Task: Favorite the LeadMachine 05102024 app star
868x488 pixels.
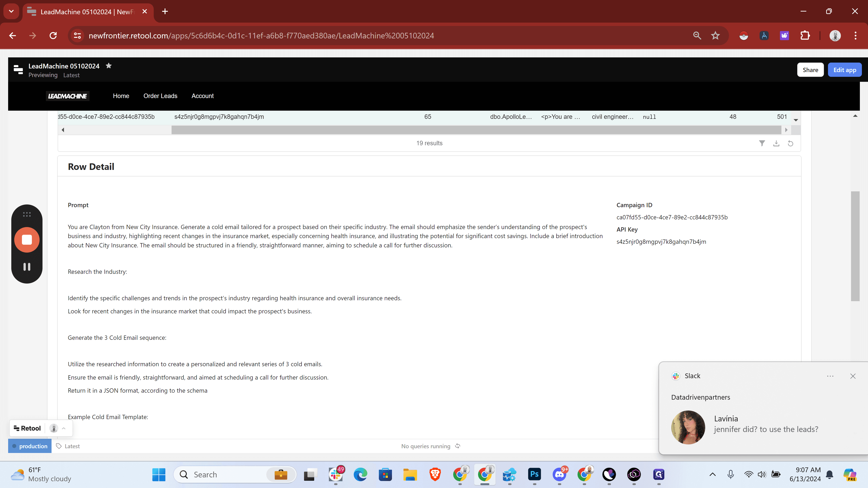Action: [108, 66]
